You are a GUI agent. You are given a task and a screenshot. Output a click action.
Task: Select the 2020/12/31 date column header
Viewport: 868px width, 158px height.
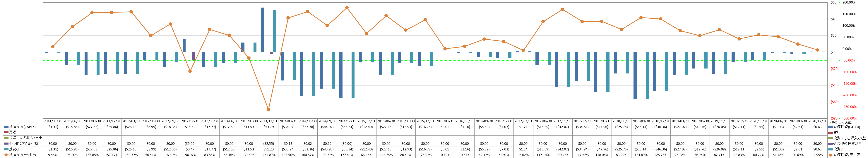pos(817,121)
